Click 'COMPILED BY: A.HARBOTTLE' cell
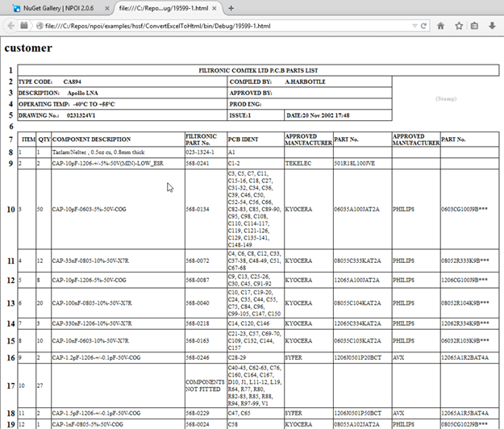This screenshot has width=504, height=429. pyautogui.click(x=310, y=81)
